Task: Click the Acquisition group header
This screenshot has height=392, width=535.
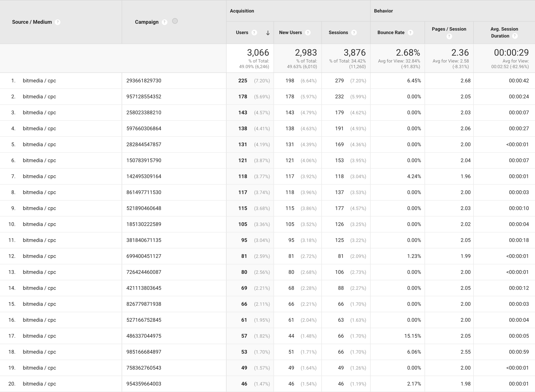Action: pyautogui.click(x=242, y=11)
